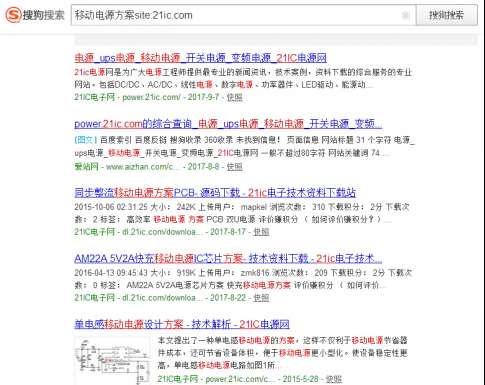
Task: Open 快照 link next to 2017-8-8
Action: pyautogui.click(x=234, y=166)
